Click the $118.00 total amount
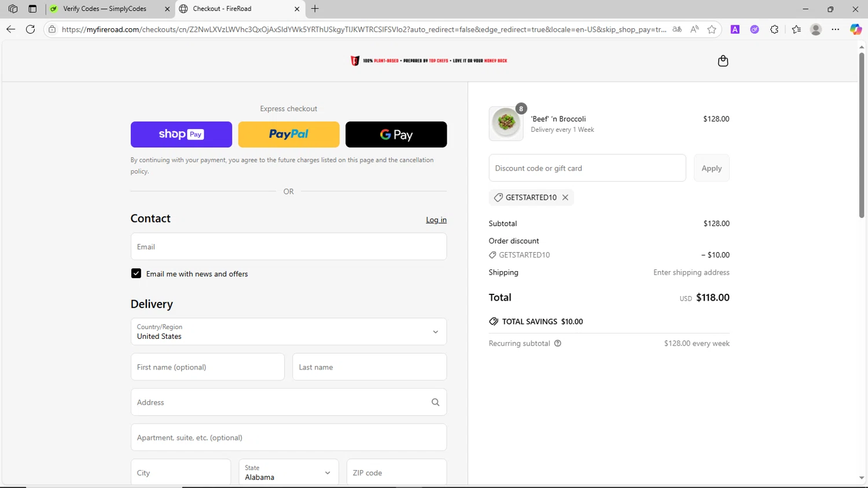The image size is (868, 488). pyautogui.click(x=713, y=298)
